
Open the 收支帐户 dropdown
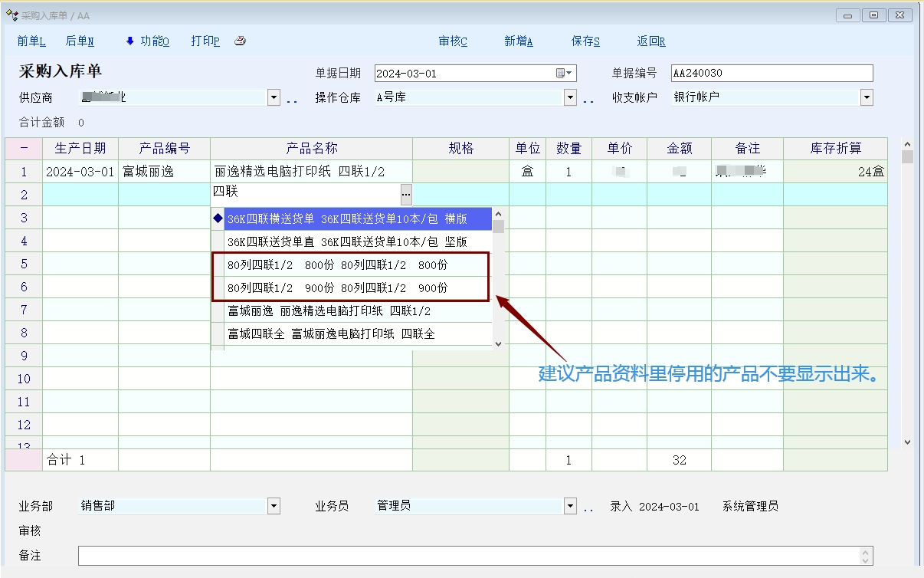point(867,97)
